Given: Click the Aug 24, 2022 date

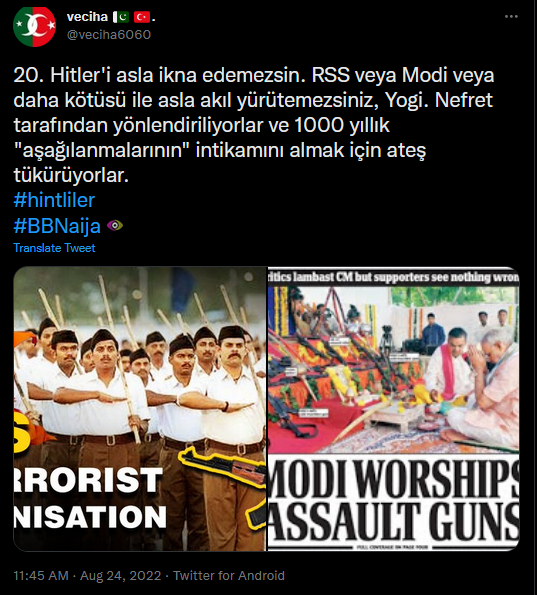Looking at the screenshot, I should [x=121, y=576].
